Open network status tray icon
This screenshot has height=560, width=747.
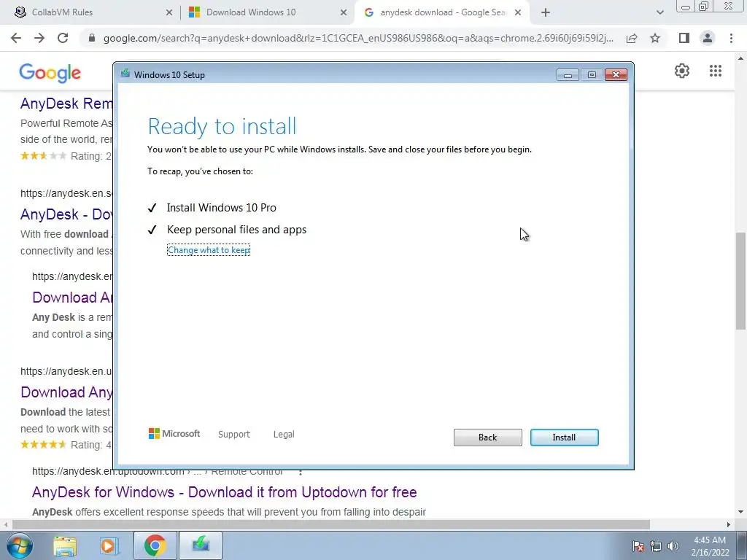656,546
